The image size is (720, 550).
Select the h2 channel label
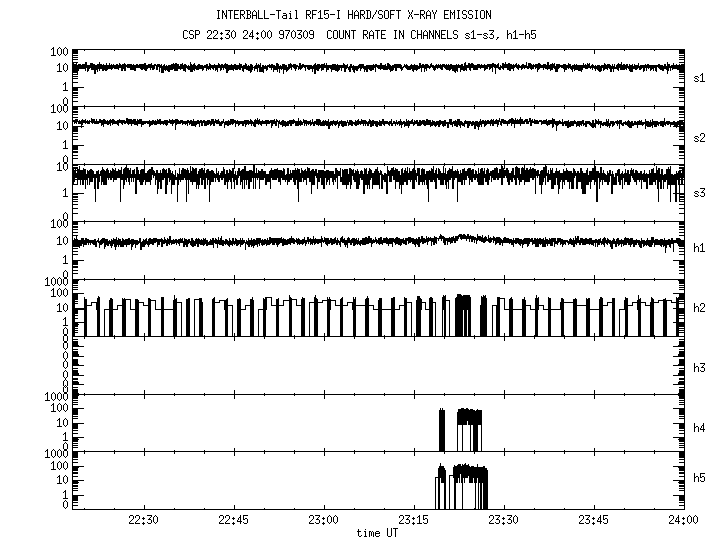click(700, 308)
